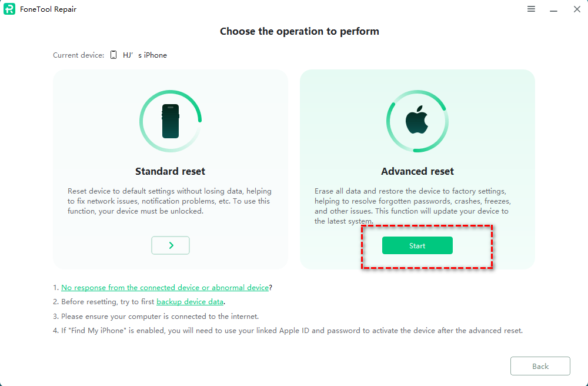
Task: Click the FoneTool Repair logo icon
Action: (x=9, y=9)
